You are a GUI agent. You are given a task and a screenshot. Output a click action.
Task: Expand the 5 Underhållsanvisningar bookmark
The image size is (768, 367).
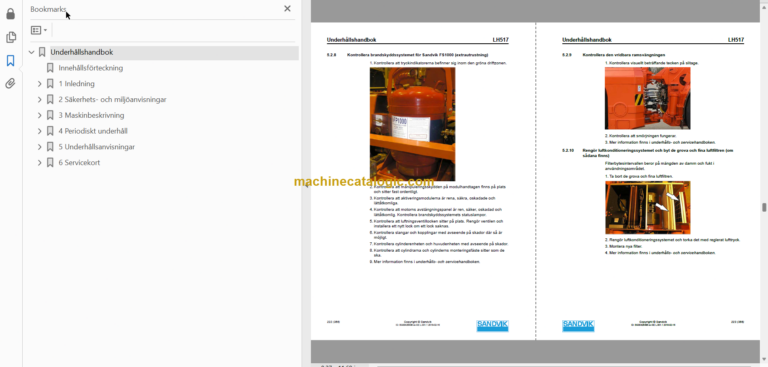click(40, 147)
